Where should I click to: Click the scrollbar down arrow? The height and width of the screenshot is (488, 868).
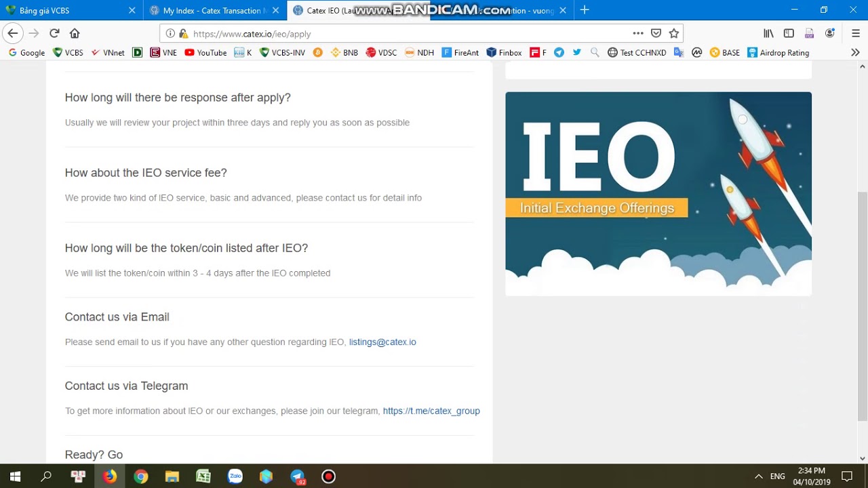[863, 459]
